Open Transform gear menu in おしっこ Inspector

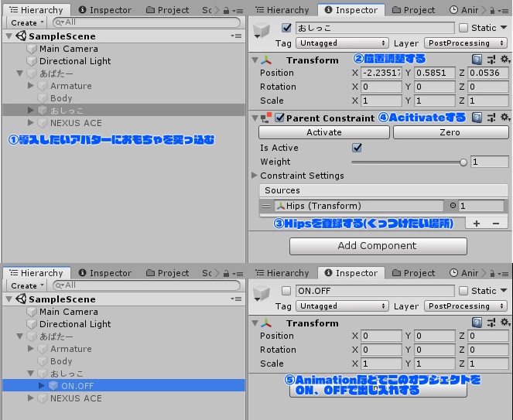click(505, 60)
